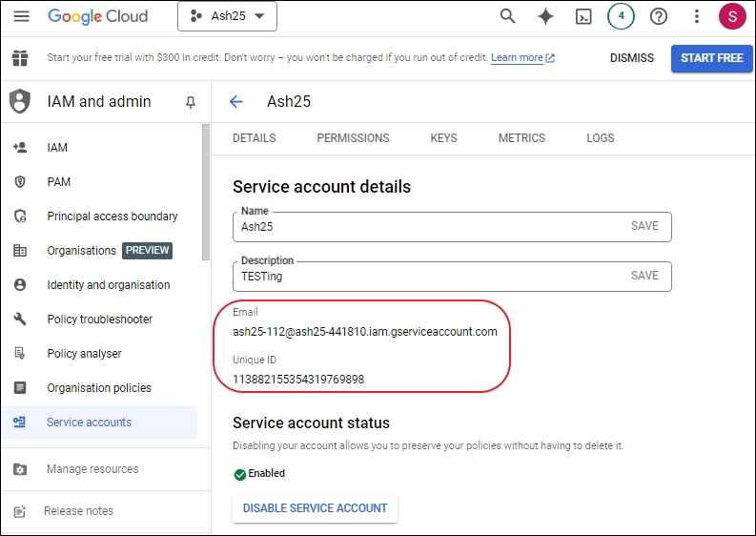
Task: Click the Organisations building icon
Action: [20, 251]
